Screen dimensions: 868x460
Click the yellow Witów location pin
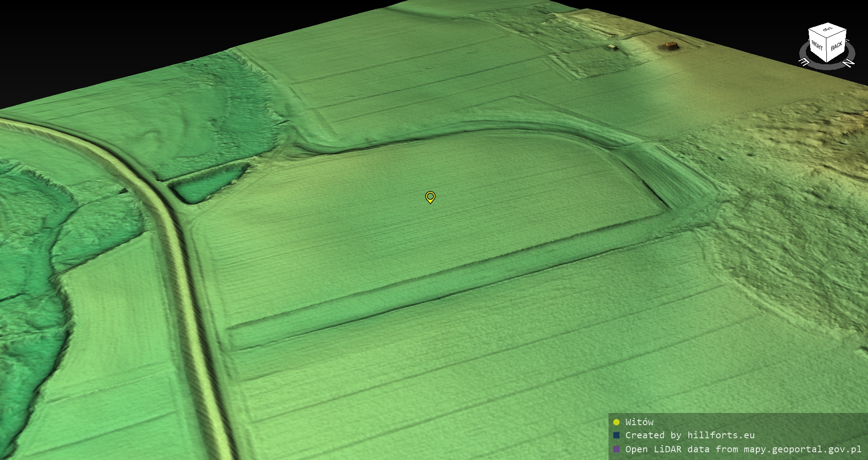(430, 197)
